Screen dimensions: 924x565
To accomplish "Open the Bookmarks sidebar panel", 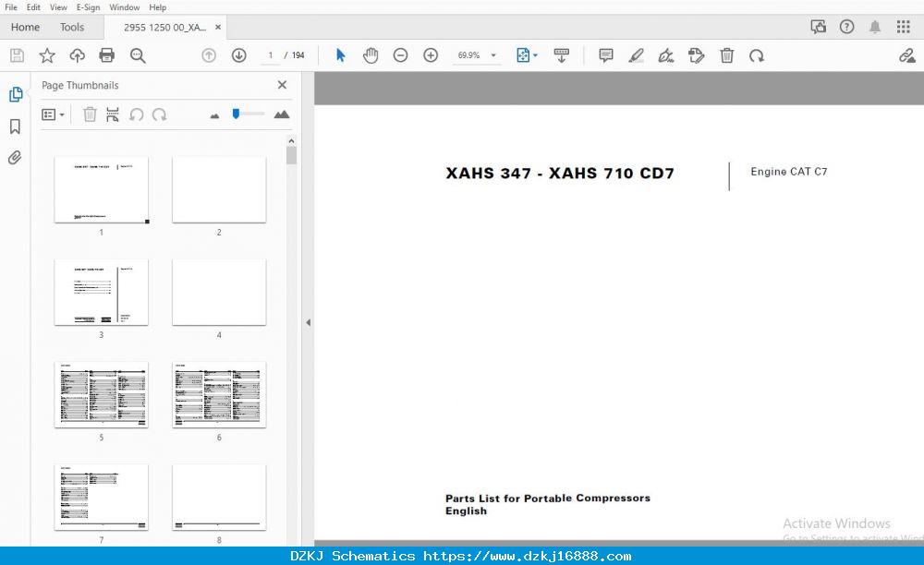I will coord(16,126).
